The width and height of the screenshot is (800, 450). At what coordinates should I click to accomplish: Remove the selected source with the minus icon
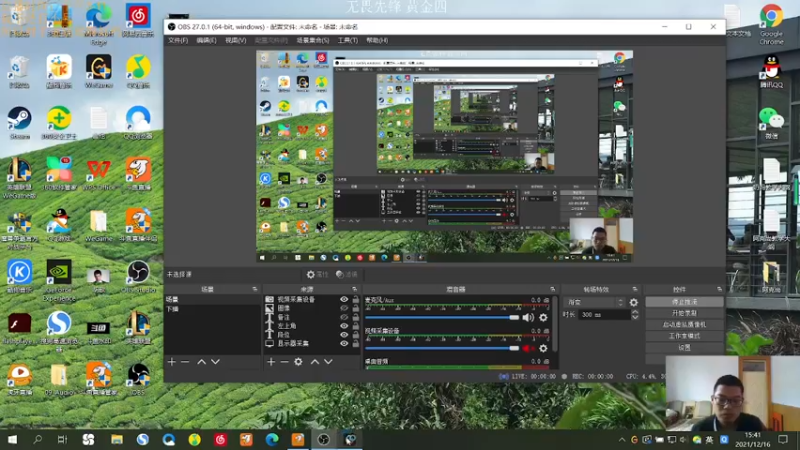coord(284,362)
